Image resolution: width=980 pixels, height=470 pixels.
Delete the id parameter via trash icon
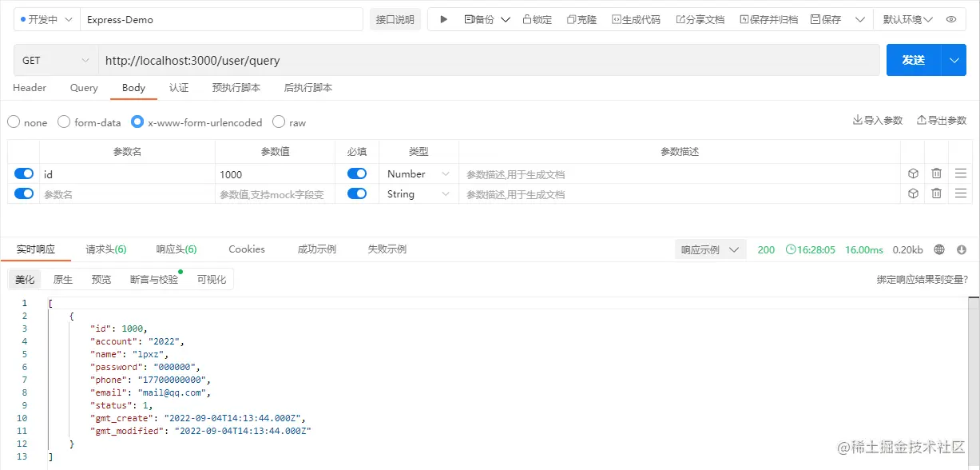(x=936, y=173)
